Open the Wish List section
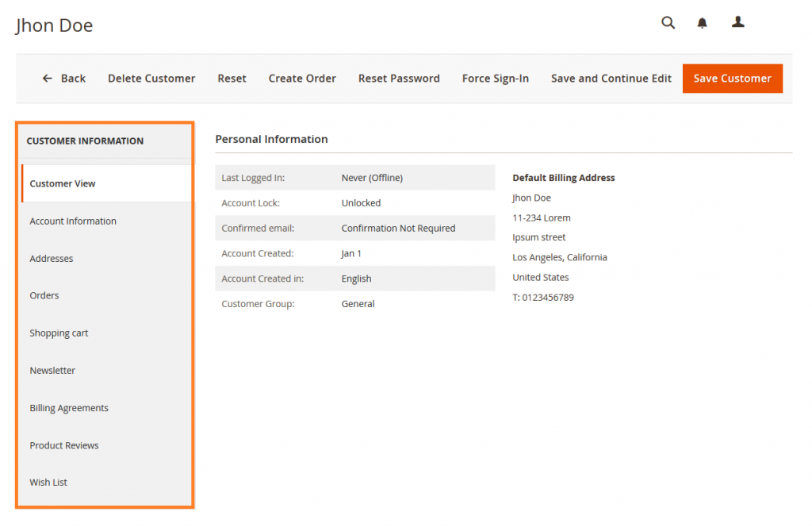The width and height of the screenshot is (812, 527). [x=48, y=482]
